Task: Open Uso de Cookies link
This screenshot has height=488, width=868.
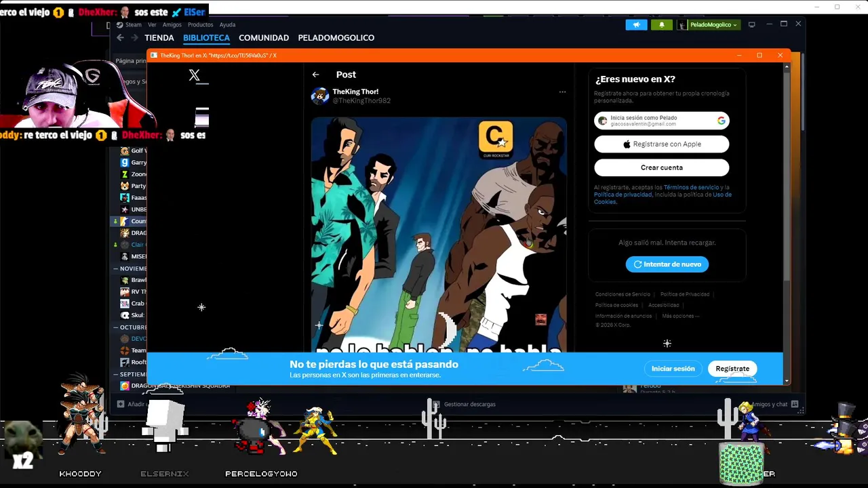Action: [663, 198]
